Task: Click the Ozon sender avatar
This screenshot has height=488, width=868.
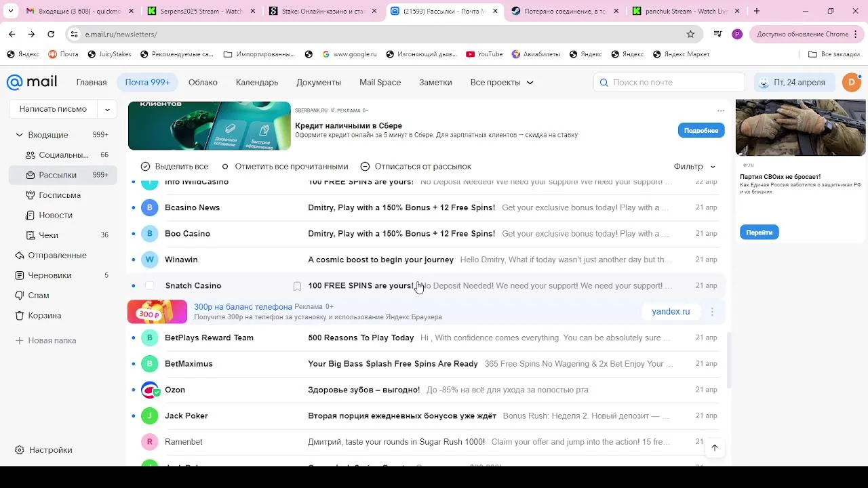Action: point(150,390)
